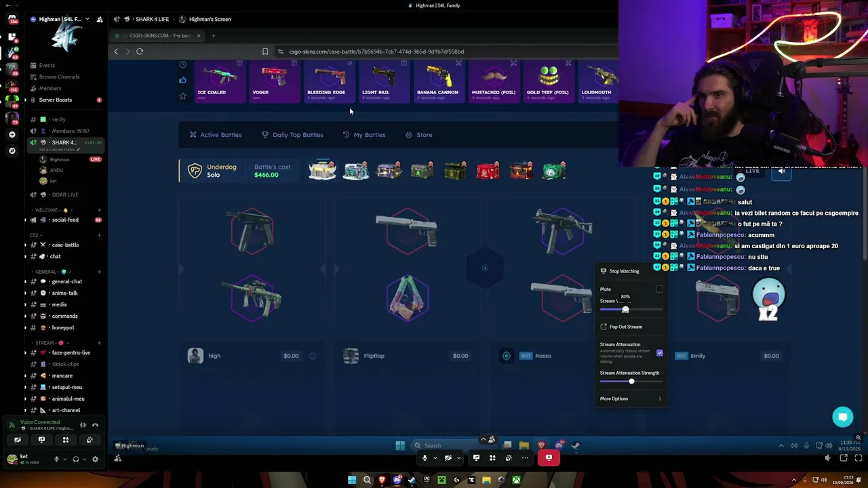Expand headphone output options arrow in user panel
The width and height of the screenshot is (868, 488).
click(x=84, y=459)
